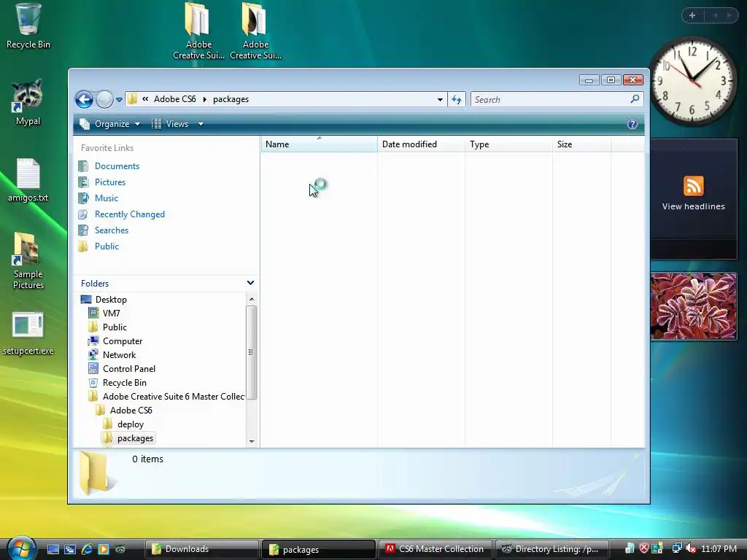The height and width of the screenshot is (560, 747).
Task: Click the Views button
Action: pyautogui.click(x=171, y=124)
